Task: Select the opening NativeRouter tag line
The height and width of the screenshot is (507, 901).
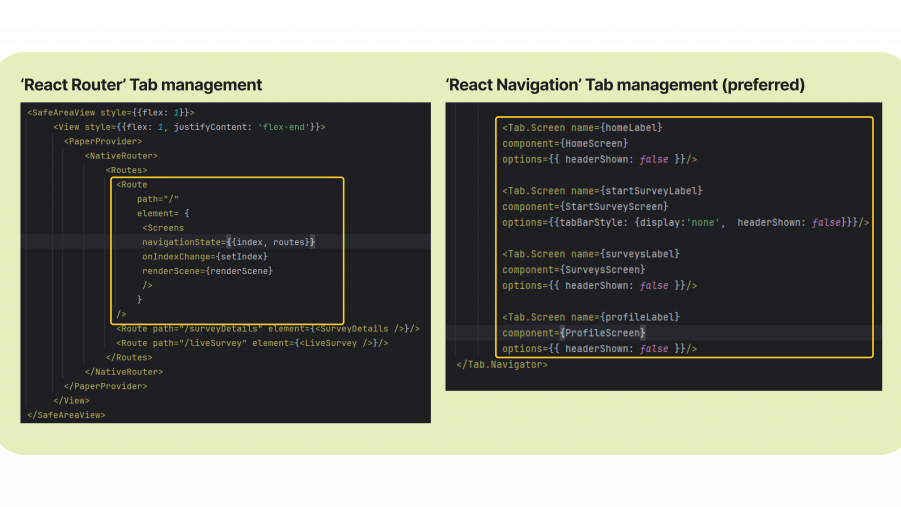Action: click(x=121, y=156)
